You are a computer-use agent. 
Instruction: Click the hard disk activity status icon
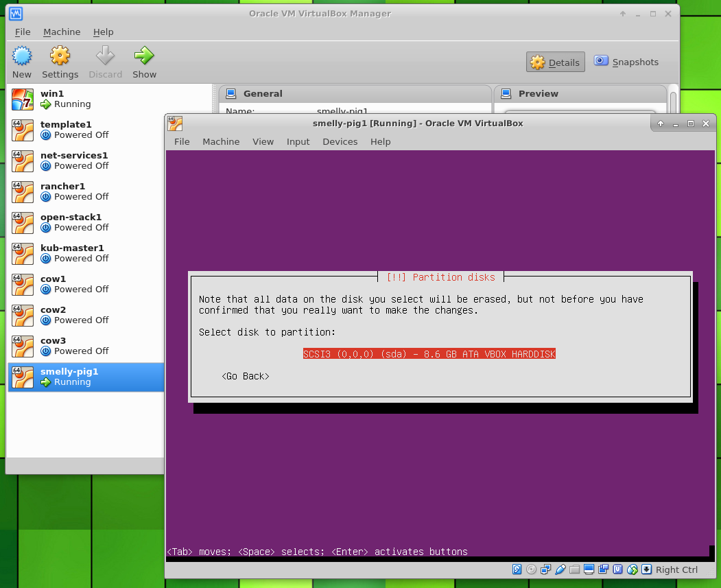coord(517,569)
